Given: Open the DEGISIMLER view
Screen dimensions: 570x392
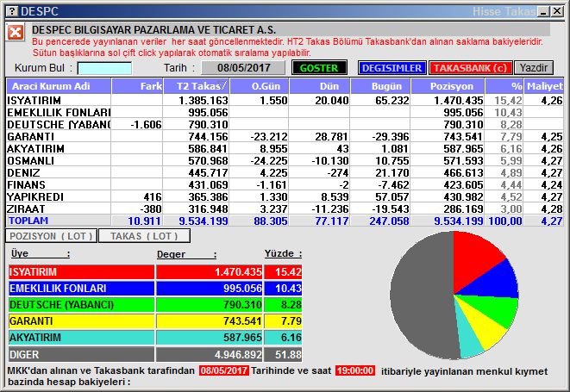Looking at the screenshot, I should (391, 68).
